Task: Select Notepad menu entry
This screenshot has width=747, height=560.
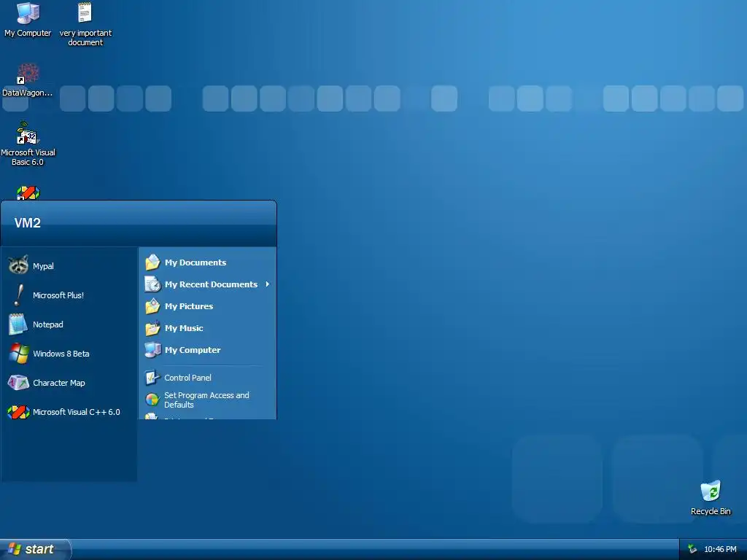Action: tap(69, 324)
